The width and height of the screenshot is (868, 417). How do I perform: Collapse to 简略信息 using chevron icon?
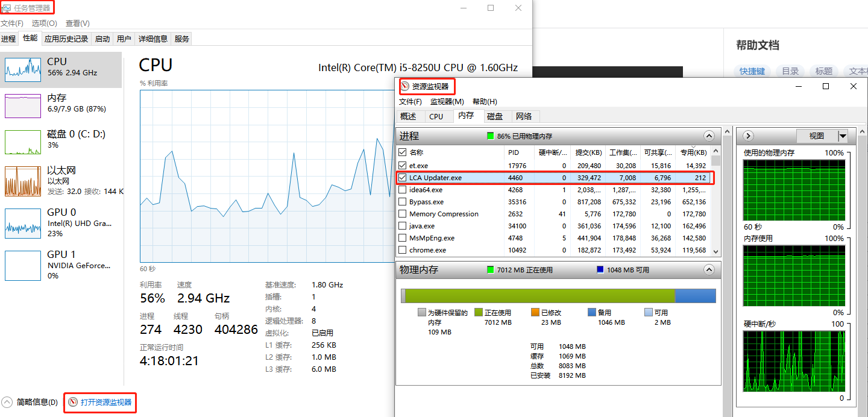[x=7, y=402]
